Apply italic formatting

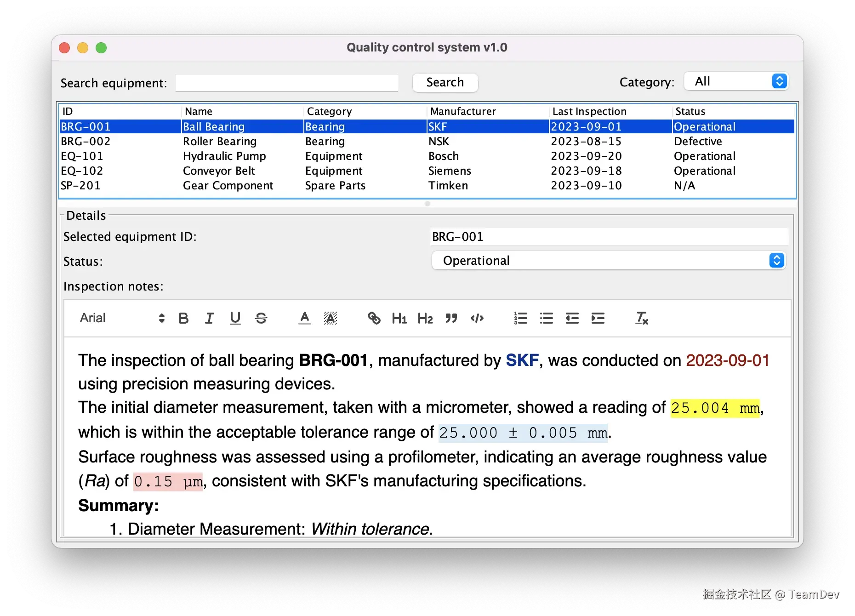(210, 318)
